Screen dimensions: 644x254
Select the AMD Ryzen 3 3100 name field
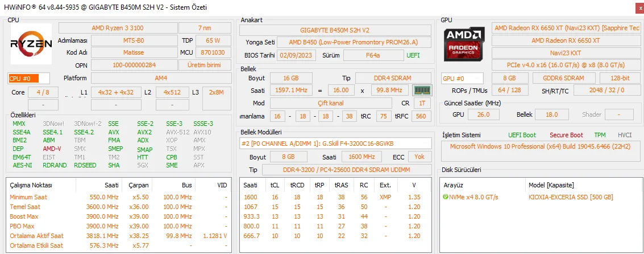(x=118, y=28)
